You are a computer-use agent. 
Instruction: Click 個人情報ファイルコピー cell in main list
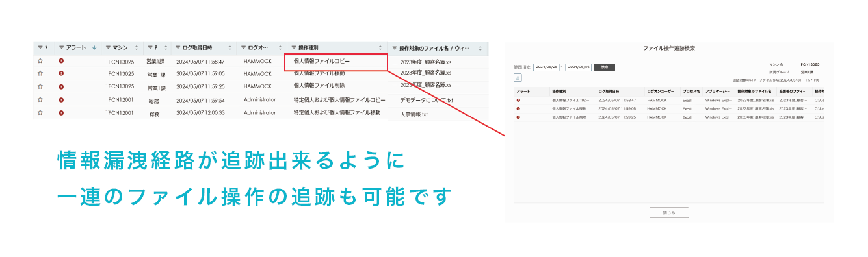(322, 60)
